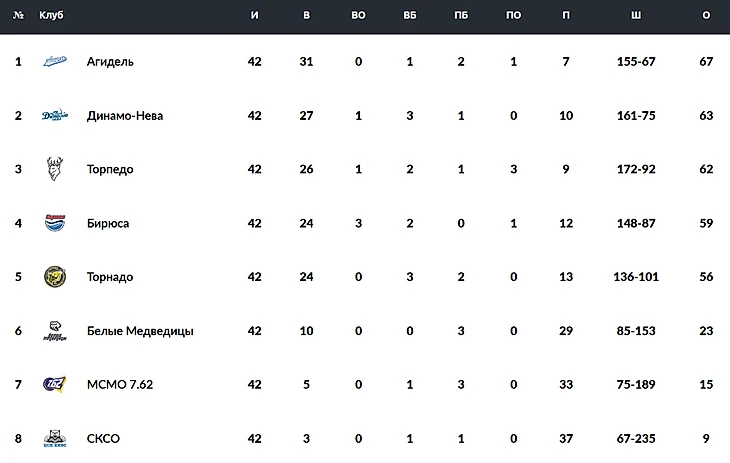The height and width of the screenshot is (463, 730).
Task: Click the СКСО bear logo
Action: pyautogui.click(x=54, y=438)
